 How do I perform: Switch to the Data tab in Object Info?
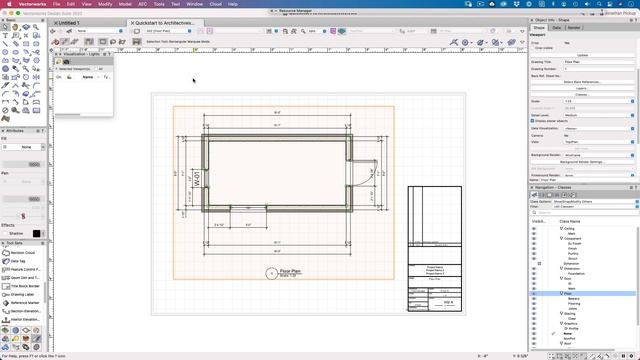(x=556, y=28)
